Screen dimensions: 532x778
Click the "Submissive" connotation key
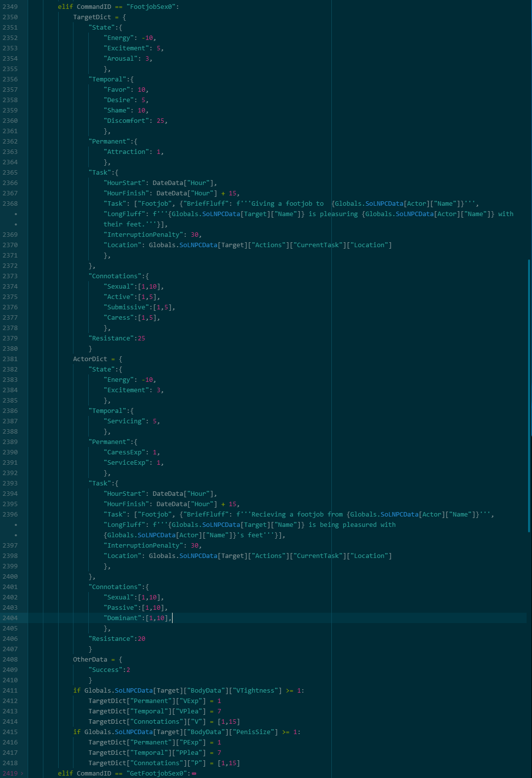126,307
